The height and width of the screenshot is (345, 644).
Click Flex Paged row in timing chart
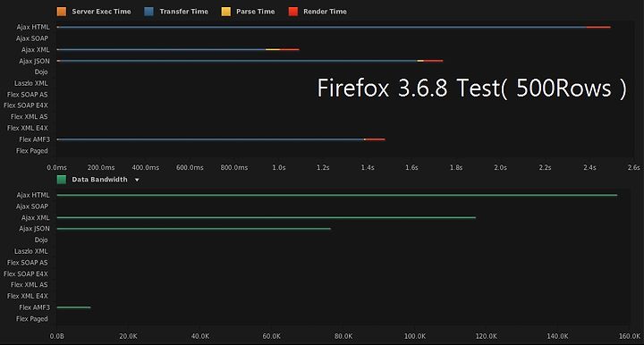[32, 150]
